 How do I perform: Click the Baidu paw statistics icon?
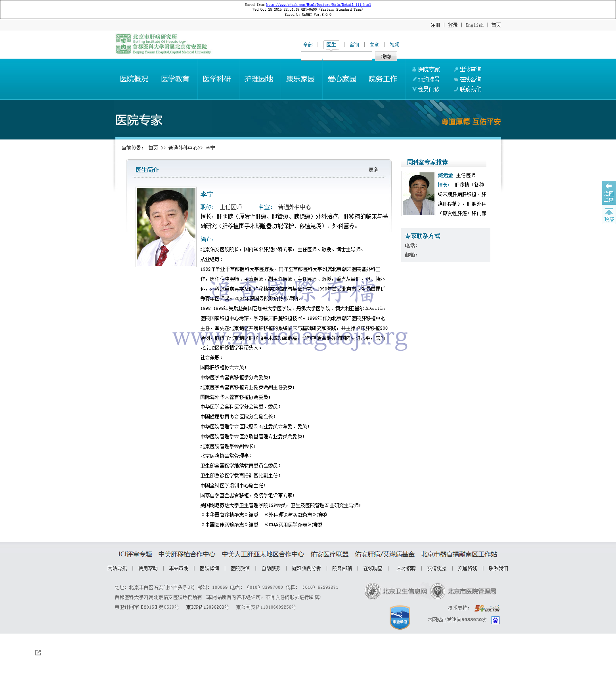495,620
